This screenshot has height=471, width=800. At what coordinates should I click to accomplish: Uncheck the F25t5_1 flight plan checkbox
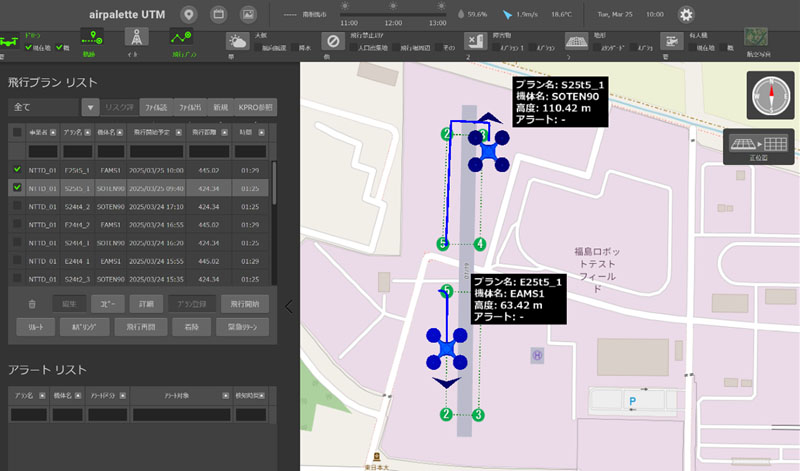pos(16,170)
